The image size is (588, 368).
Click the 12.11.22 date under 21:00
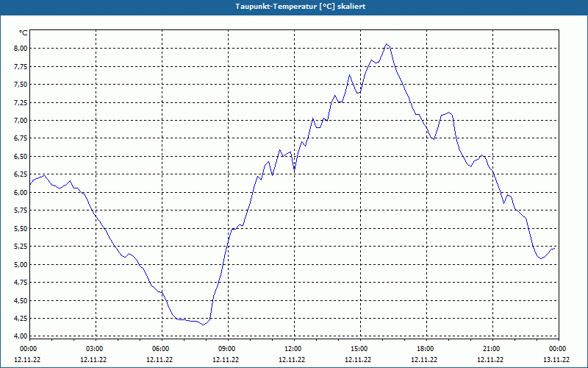coord(490,360)
